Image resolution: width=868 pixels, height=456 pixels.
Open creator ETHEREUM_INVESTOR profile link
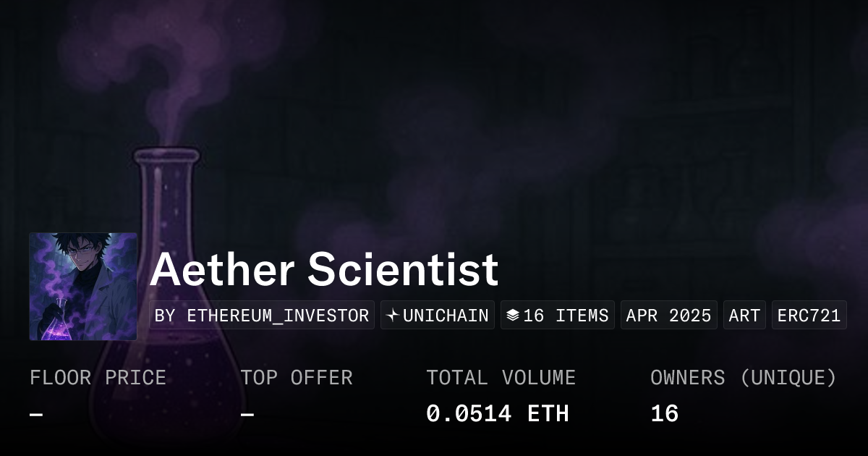coord(262,316)
